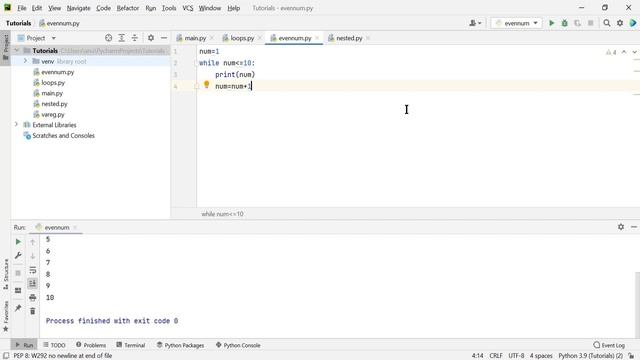Switch to the loops.py editor tab
Viewport: 640px width, 360px height.
[x=242, y=38]
